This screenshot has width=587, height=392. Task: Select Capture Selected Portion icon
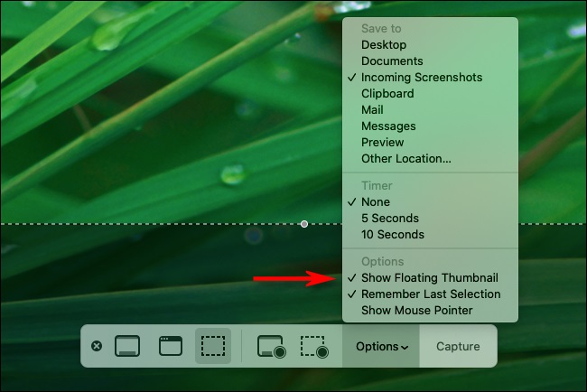click(213, 346)
